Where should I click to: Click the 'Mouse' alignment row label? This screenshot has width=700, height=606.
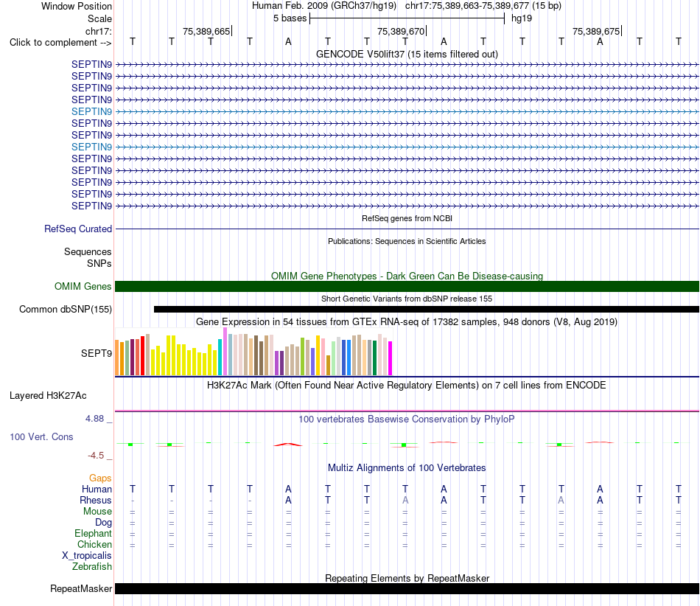point(97,512)
